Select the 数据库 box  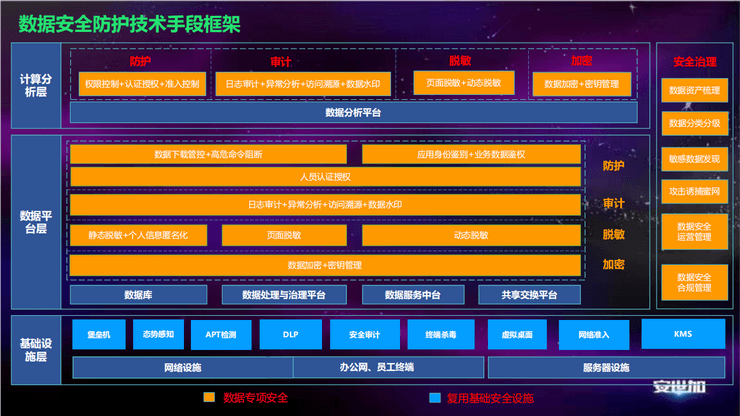138,295
